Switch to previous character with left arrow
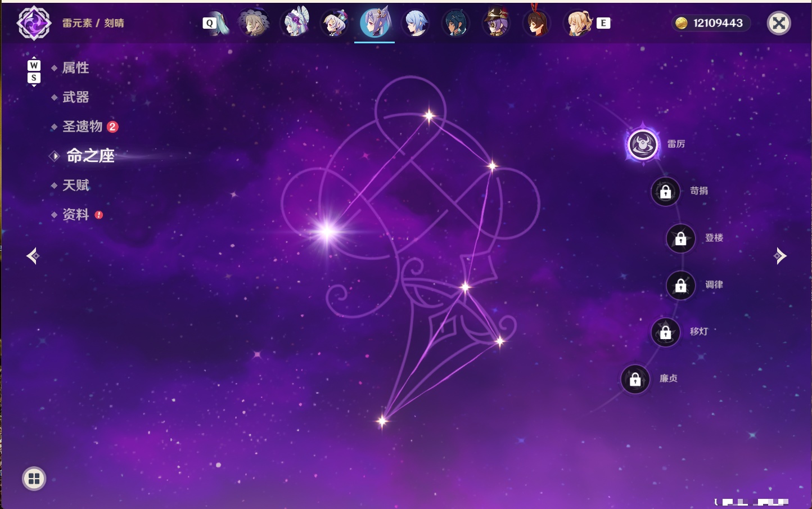The width and height of the screenshot is (812, 509). [33, 256]
